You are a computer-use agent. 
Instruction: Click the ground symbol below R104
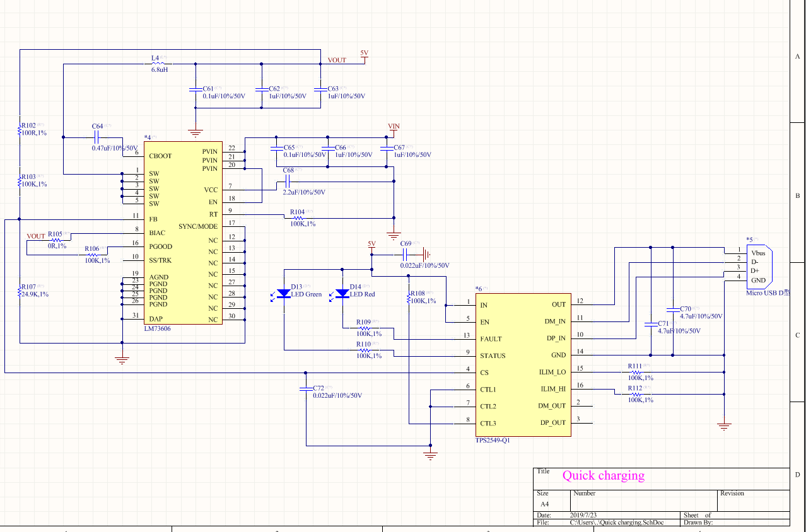pyautogui.click(x=394, y=236)
